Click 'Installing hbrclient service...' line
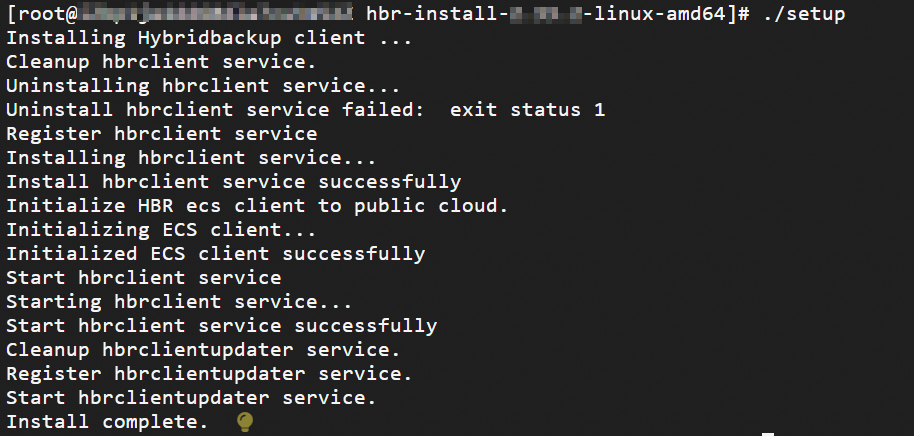The height and width of the screenshot is (436, 914). [x=192, y=158]
